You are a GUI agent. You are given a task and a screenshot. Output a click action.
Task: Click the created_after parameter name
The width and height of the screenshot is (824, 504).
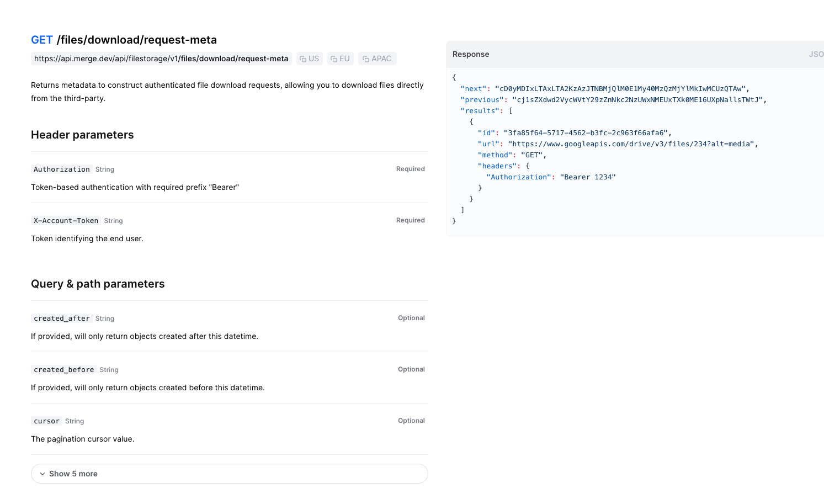(62, 319)
